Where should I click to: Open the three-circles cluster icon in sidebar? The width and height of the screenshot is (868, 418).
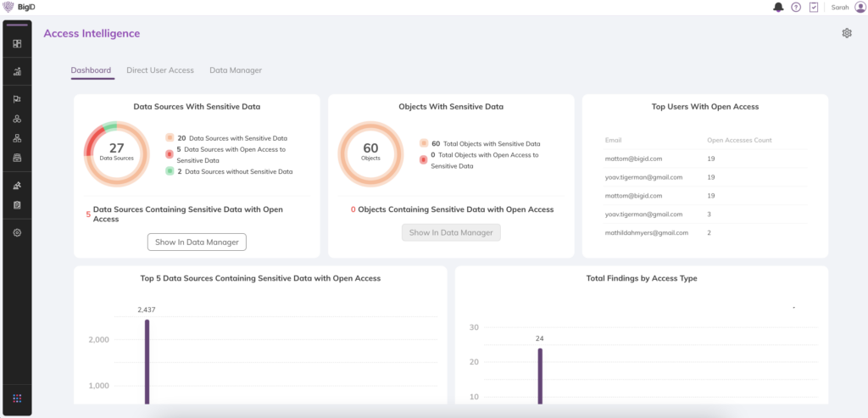pos(17,119)
